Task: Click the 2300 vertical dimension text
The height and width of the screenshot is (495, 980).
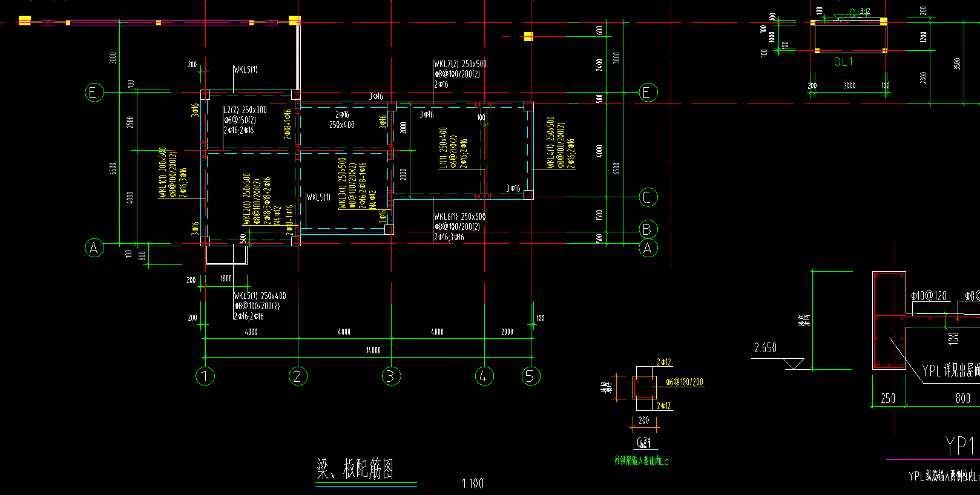Action: pyautogui.click(x=923, y=78)
